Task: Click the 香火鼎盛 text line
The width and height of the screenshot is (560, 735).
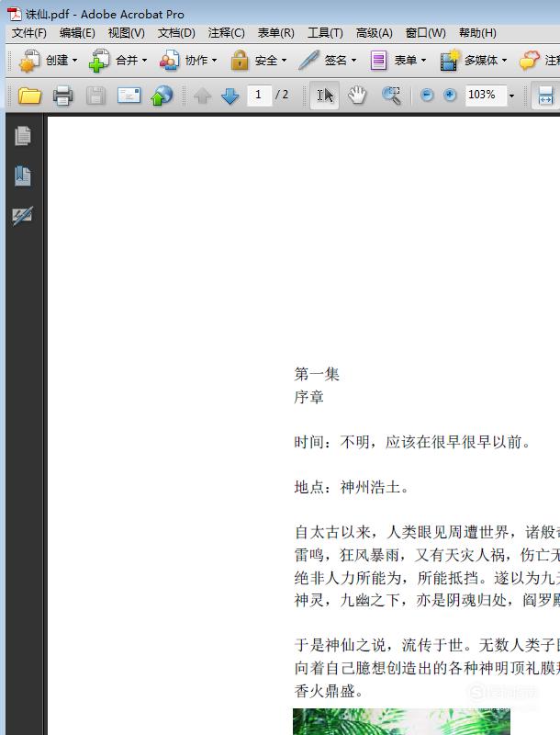Action: 329,691
